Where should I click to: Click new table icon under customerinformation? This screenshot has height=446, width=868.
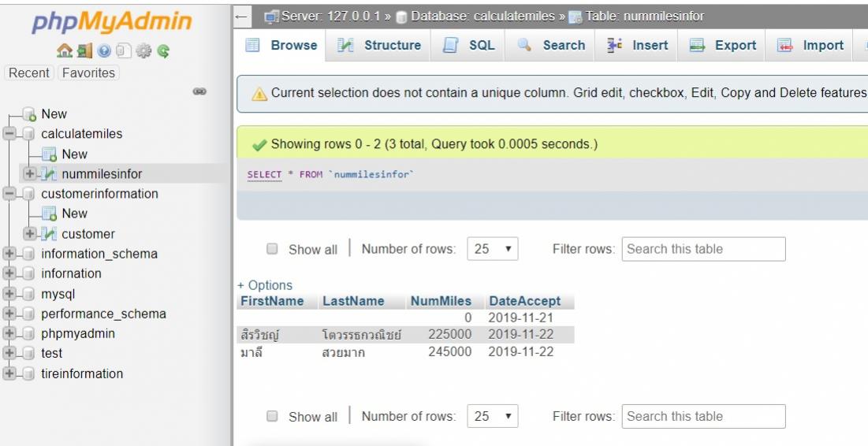point(49,214)
